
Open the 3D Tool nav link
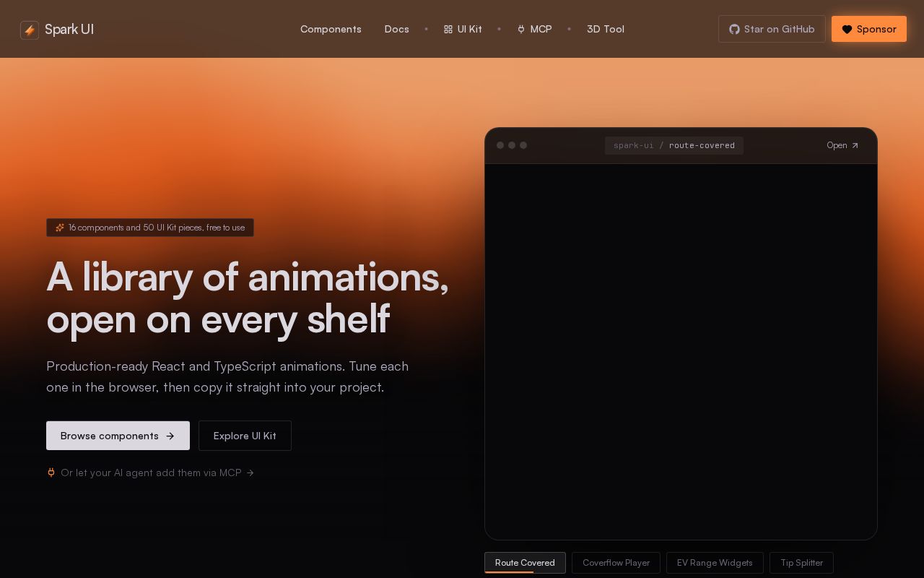point(606,29)
